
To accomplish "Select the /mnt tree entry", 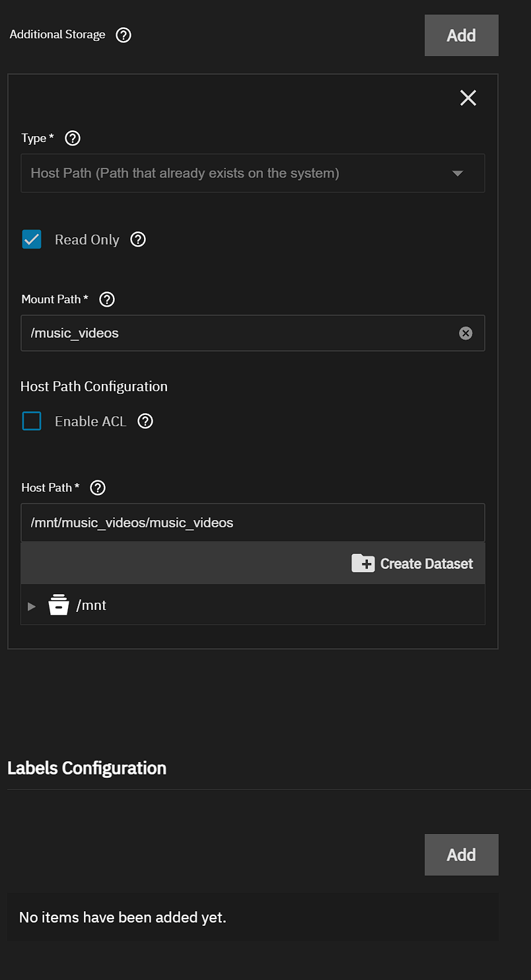I will pyautogui.click(x=91, y=605).
